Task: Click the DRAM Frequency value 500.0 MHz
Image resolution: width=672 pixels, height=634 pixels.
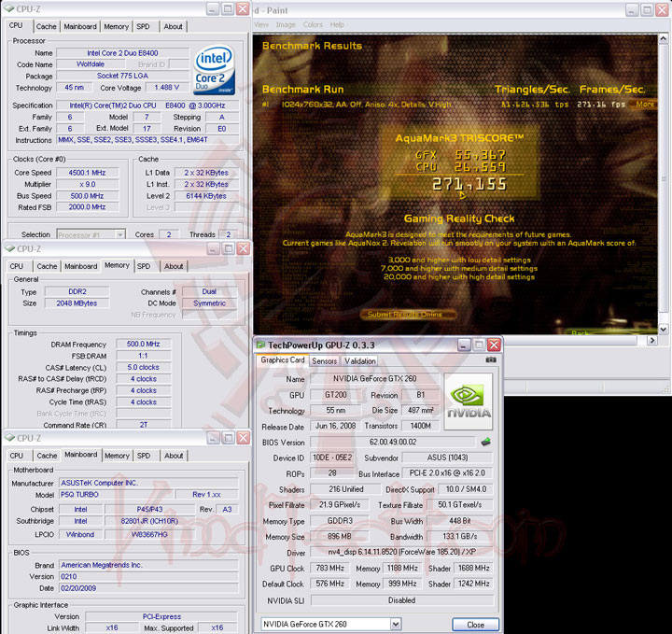Action: 143,344
